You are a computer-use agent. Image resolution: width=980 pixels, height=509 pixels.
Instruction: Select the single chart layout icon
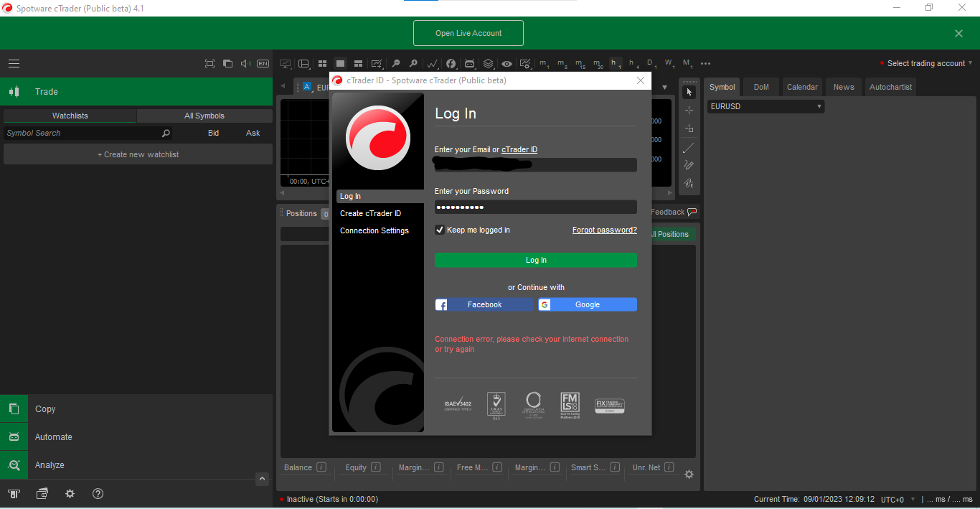click(340, 63)
